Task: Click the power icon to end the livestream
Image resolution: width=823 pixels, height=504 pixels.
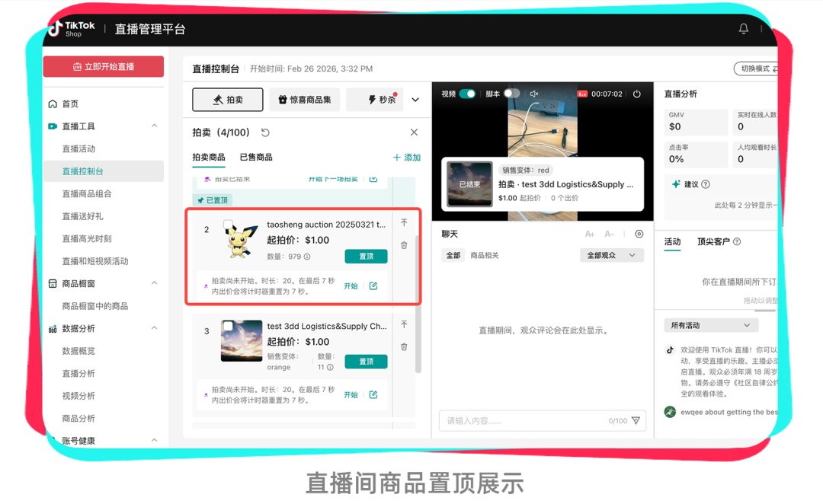Action: (x=636, y=94)
